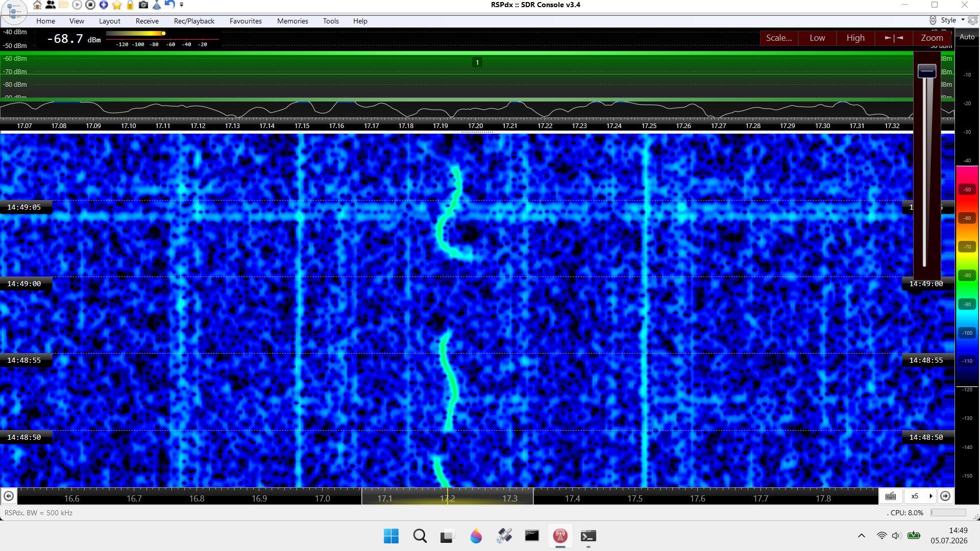Open the Help ribbon tab
The width and height of the screenshot is (980, 551).
coord(360,21)
